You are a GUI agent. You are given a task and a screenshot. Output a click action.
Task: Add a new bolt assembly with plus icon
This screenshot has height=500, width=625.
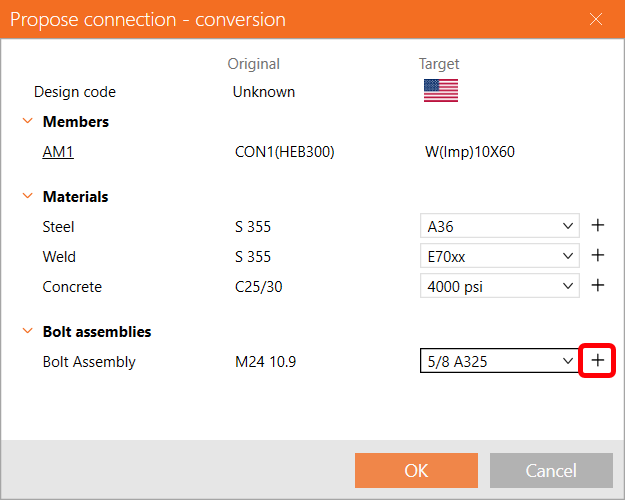coord(598,361)
